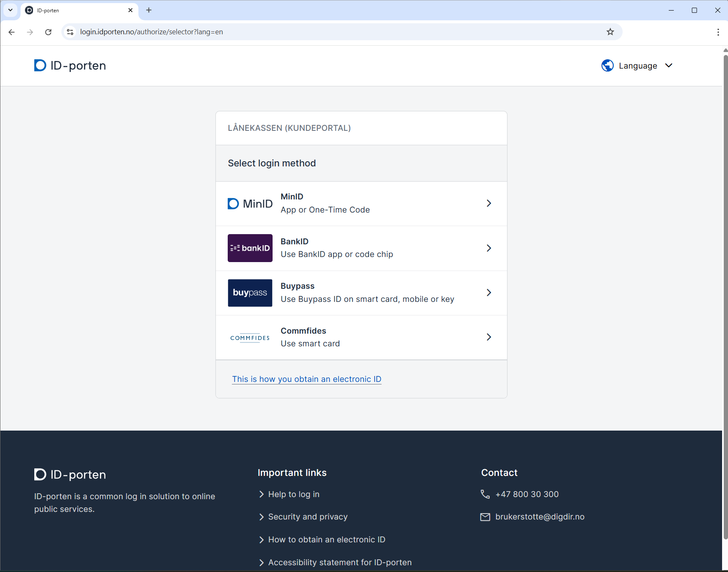
Task: Click the 'Help to log in' link
Action: [294, 494]
